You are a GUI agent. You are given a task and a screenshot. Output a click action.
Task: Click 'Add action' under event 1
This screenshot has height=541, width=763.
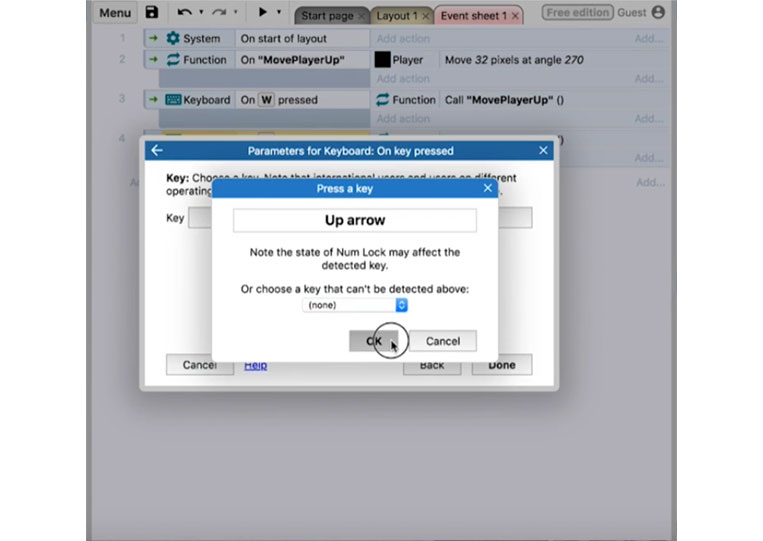pyautogui.click(x=403, y=38)
